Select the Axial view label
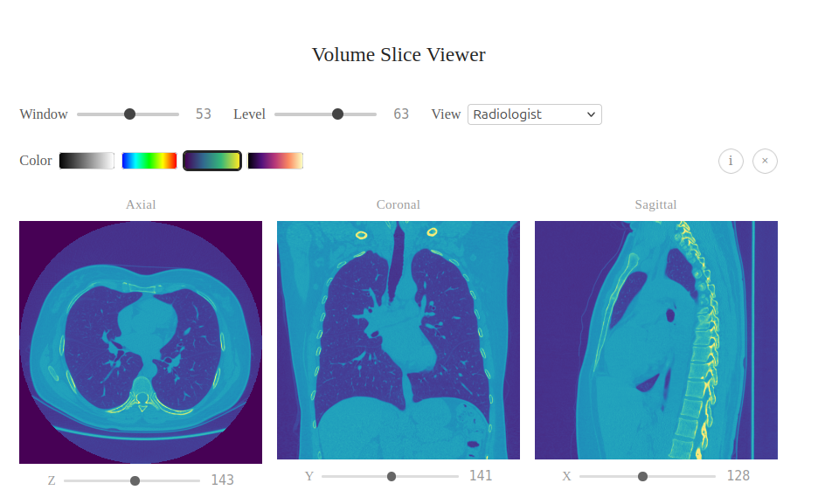 [x=140, y=204]
